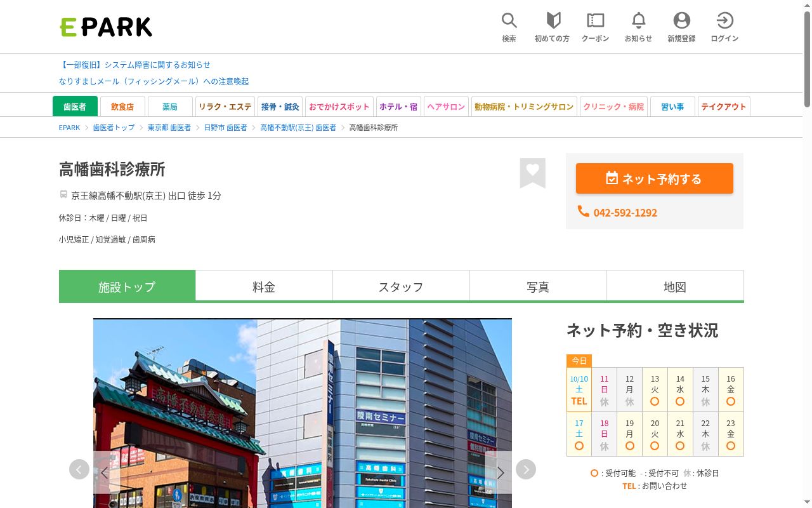Switch to the スタッフ tab
The image size is (812, 508).
(x=401, y=286)
